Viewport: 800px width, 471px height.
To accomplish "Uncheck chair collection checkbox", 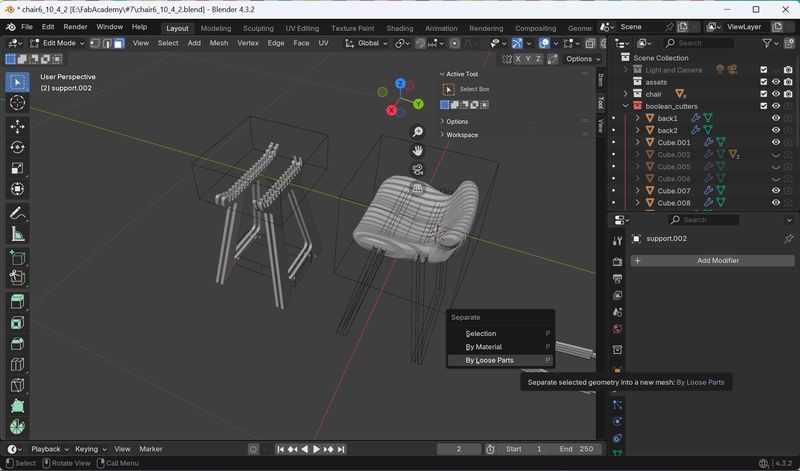I will (x=763, y=94).
